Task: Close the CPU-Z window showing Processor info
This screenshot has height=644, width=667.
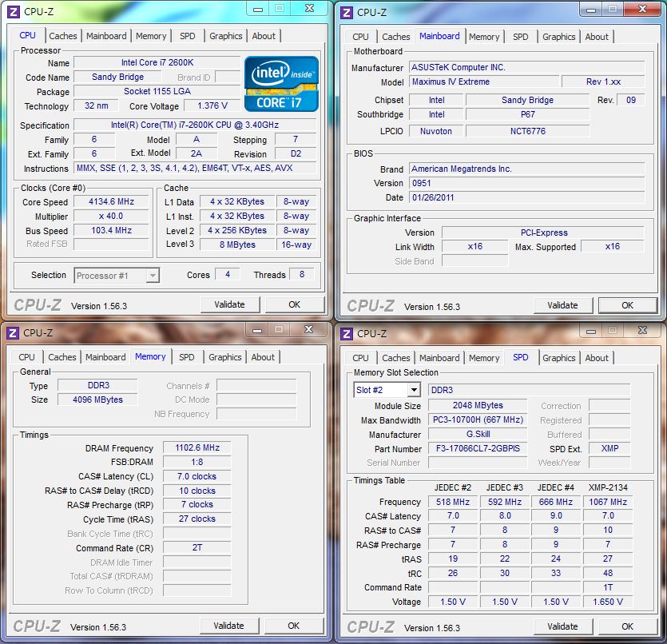Action: click(x=310, y=8)
